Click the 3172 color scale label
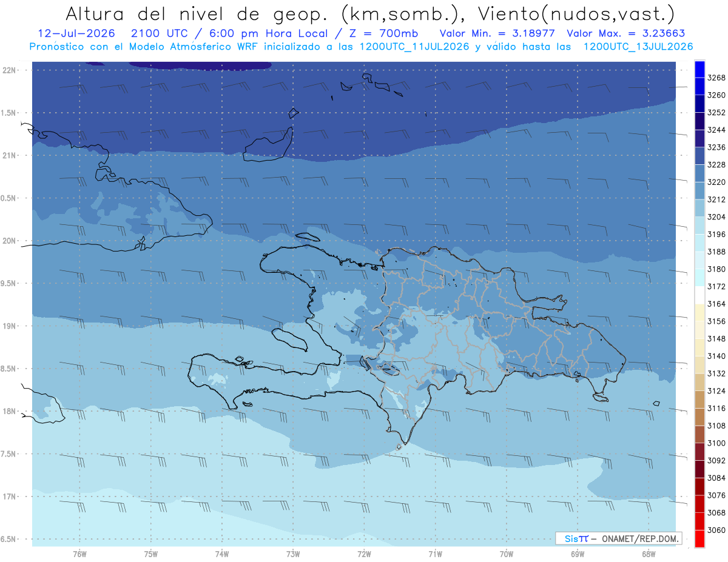The image size is (728, 562). [x=716, y=286]
